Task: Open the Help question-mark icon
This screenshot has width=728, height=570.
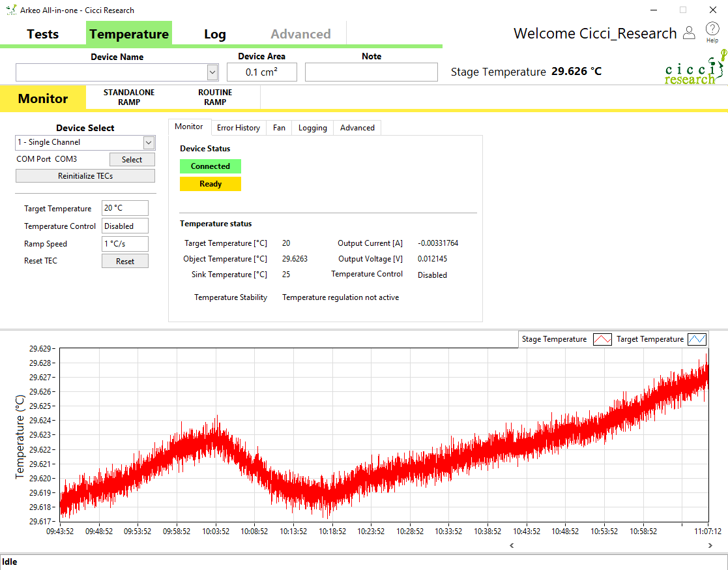Action: coord(712,29)
